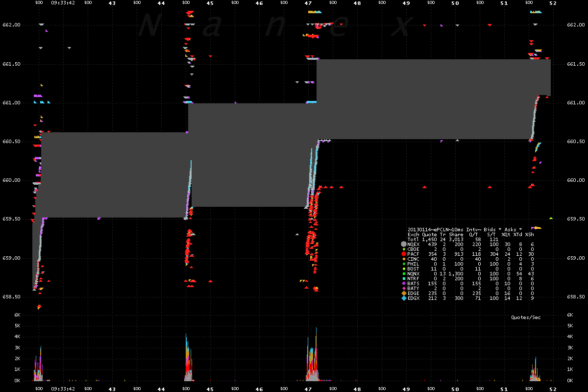Click the 'Quote' column header
This screenshot has height=392, width=588.
[x=429, y=234]
